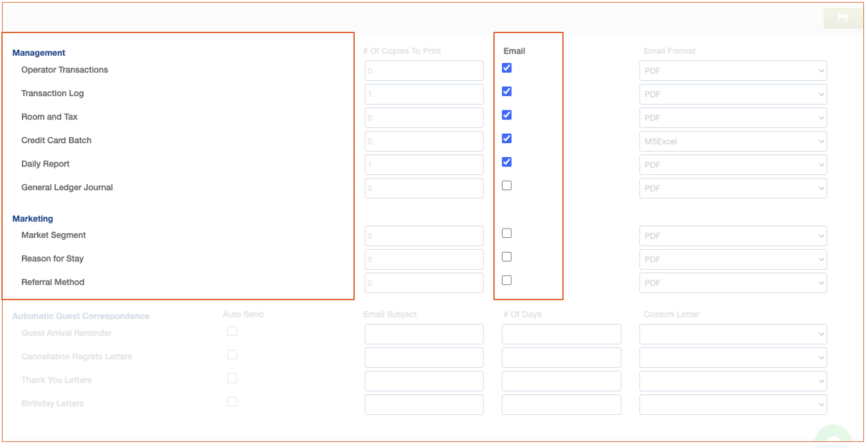Enable Email for General Ledger Journal
The height and width of the screenshot is (444, 868).
[507, 186]
